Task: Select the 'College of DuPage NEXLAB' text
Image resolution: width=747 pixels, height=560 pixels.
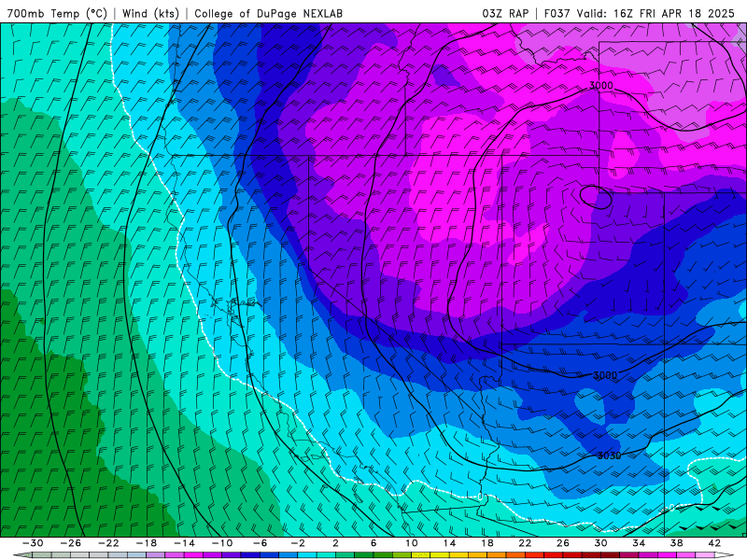Action: [x=268, y=13]
